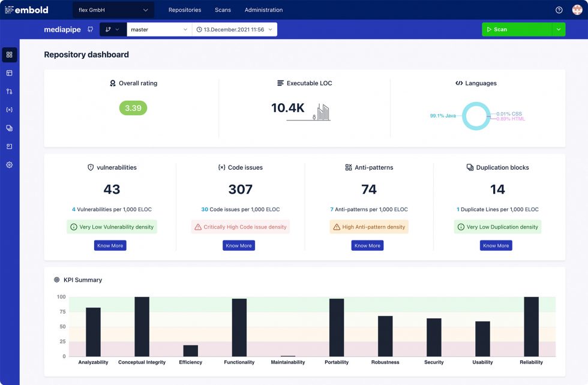
Task: Open the Administration menu
Action: click(264, 10)
